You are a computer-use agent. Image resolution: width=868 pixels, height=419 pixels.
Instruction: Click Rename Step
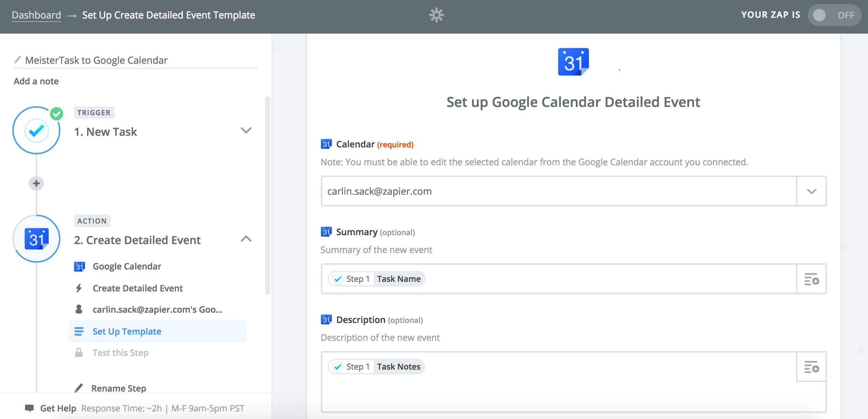[x=119, y=388]
